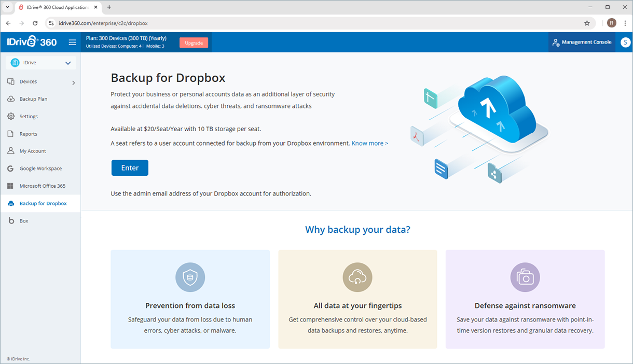Click the '© IDrive Inc.' footer text
Viewport: 633px width, 364px height.
pos(18,359)
